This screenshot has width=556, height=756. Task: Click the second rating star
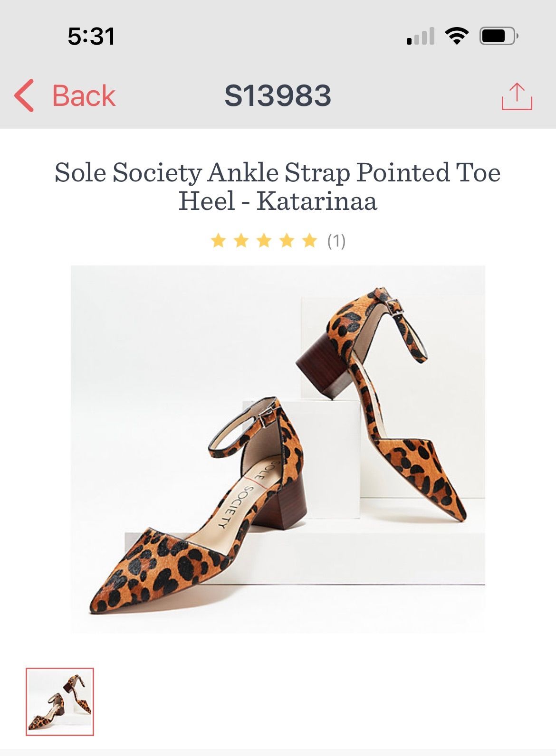tap(241, 241)
